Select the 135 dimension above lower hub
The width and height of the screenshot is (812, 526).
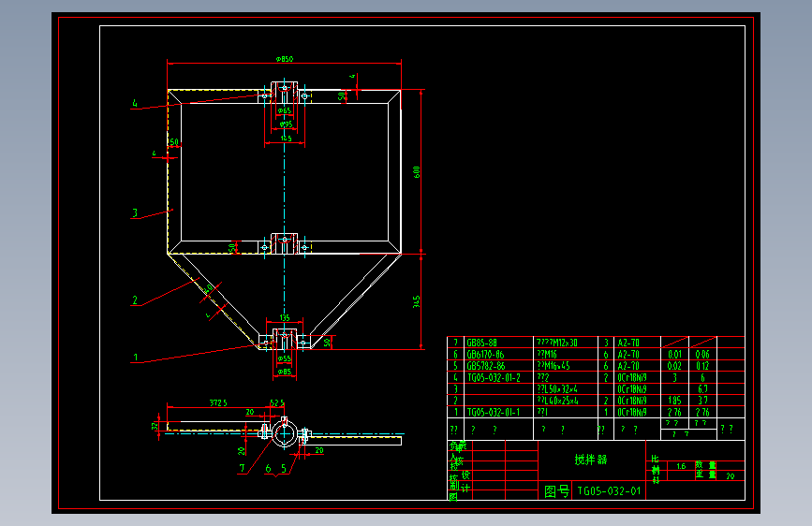pyautogui.click(x=285, y=318)
